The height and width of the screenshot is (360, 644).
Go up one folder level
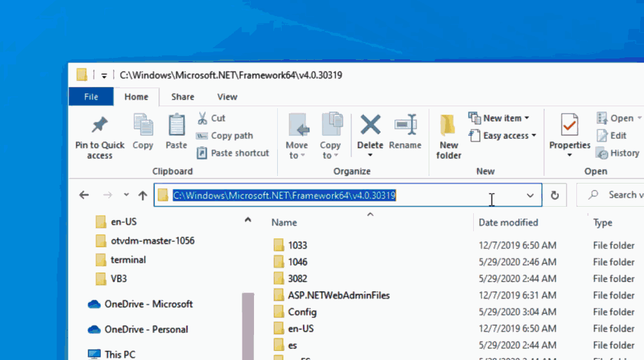click(142, 195)
